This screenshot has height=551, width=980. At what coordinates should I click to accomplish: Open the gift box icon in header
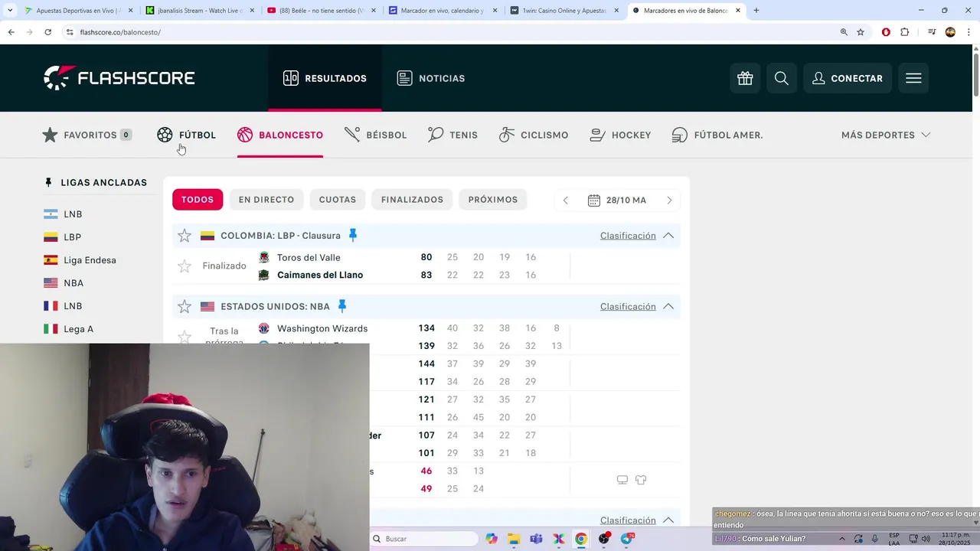(x=745, y=78)
